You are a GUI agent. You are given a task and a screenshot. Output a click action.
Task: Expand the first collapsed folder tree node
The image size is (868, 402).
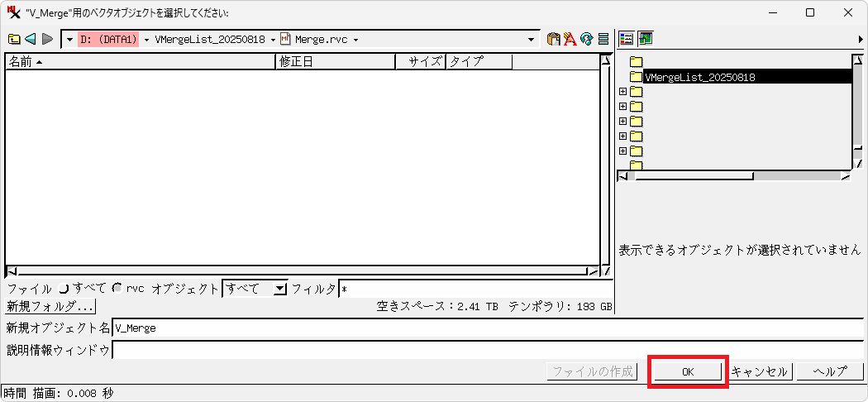(622, 92)
